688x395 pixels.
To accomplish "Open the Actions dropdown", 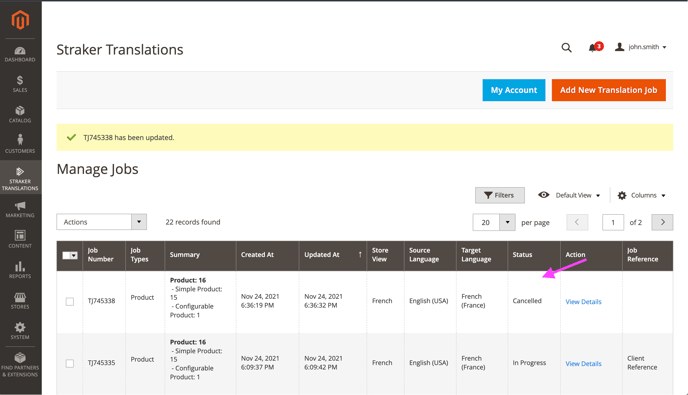I will pyautogui.click(x=101, y=222).
